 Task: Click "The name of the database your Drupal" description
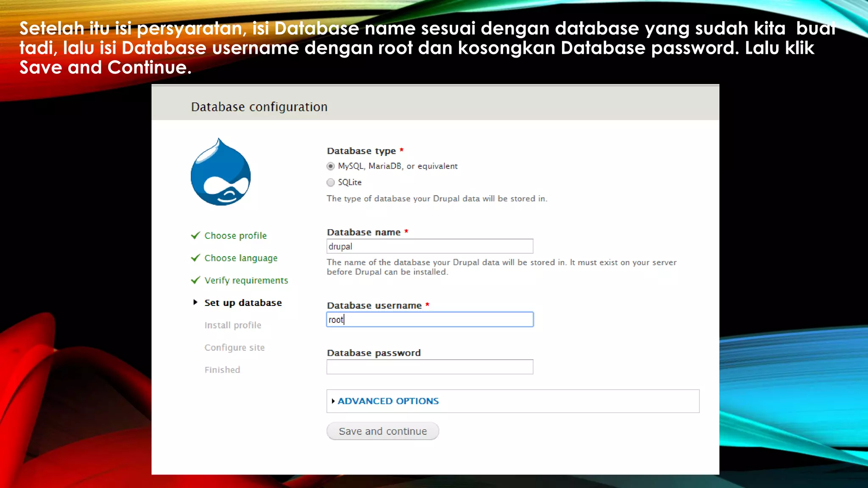coord(501,267)
